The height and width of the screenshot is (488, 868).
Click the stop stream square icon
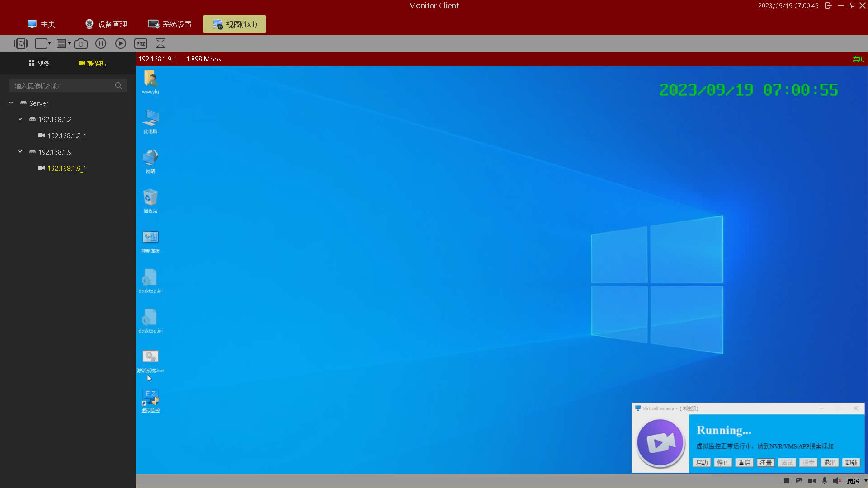787,481
